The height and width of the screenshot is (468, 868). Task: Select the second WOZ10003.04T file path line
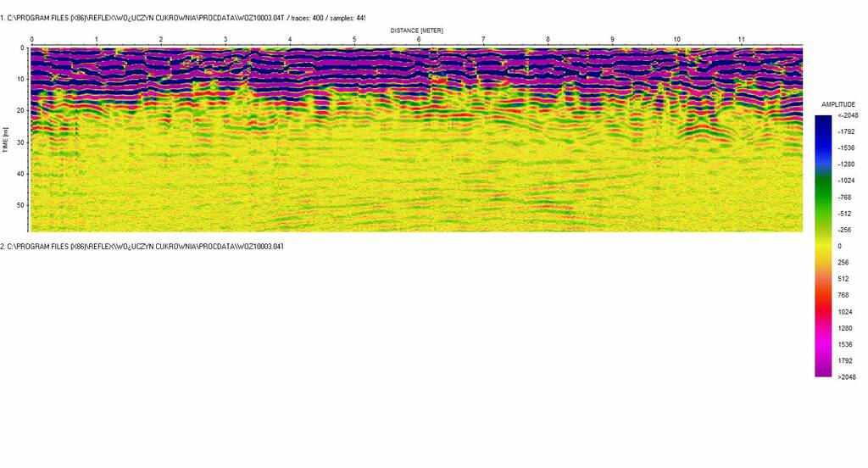(142, 246)
